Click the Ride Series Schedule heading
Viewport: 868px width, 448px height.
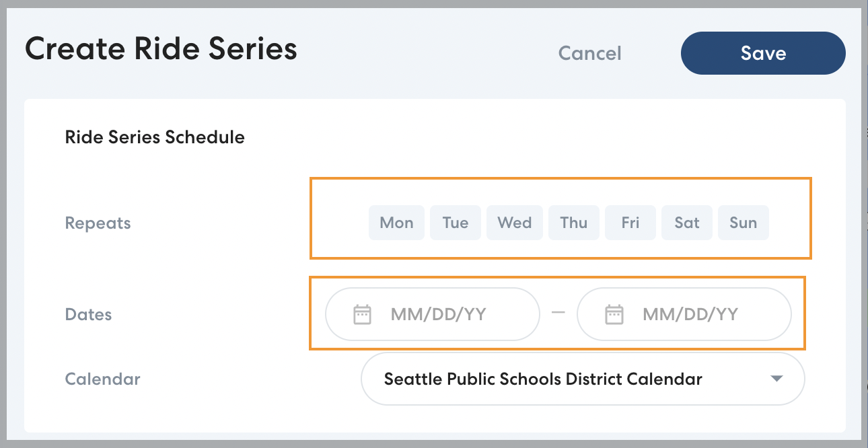pyautogui.click(x=155, y=137)
